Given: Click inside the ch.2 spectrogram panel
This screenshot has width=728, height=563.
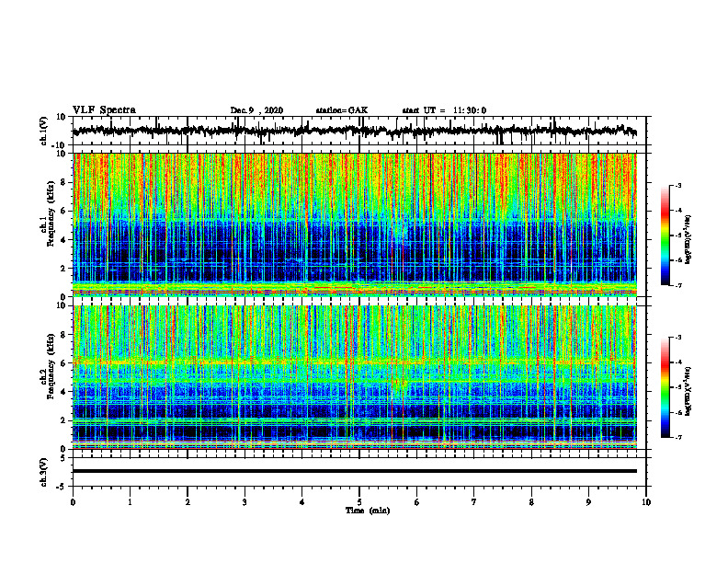Looking at the screenshot, I should [355, 377].
